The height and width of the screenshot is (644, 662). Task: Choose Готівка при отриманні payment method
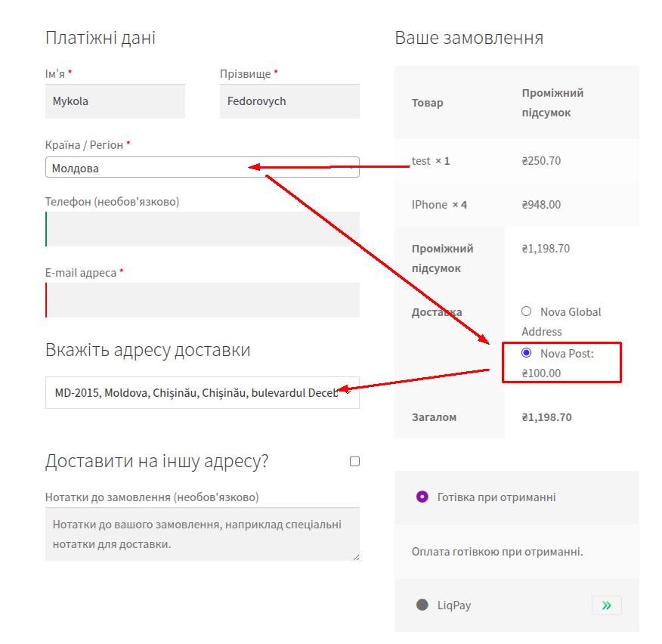pos(422,497)
